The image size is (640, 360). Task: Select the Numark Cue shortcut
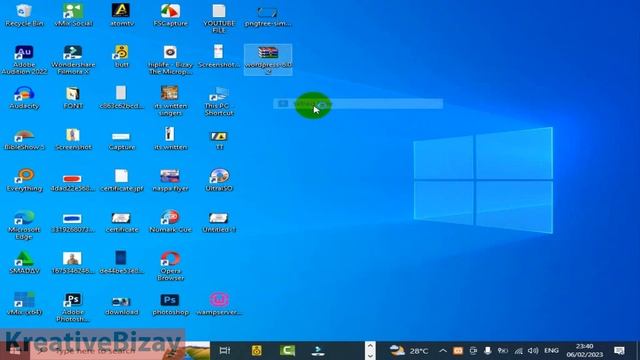point(170,221)
